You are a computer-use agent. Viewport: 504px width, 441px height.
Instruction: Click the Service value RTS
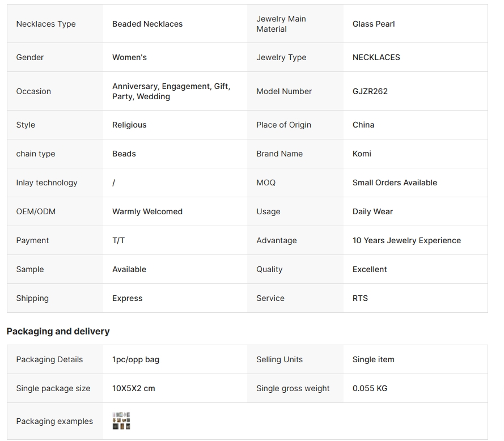point(360,298)
